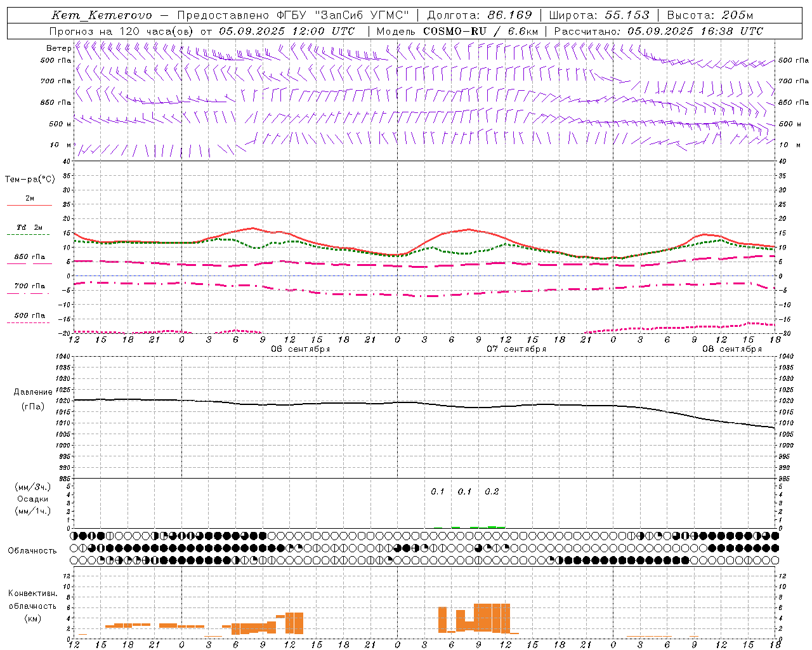Click the solid 2м temperature legend line
This screenshot has height=650, width=812.
coord(29,206)
